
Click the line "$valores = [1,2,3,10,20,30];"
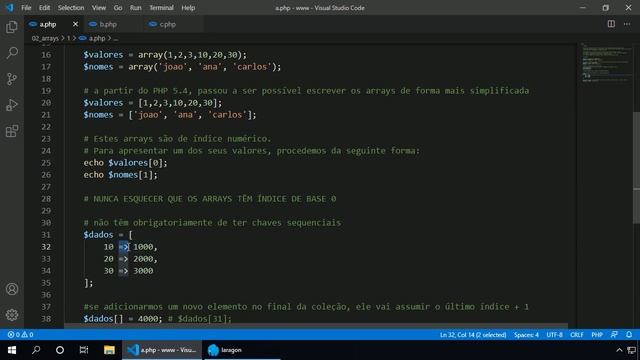coord(153,103)
